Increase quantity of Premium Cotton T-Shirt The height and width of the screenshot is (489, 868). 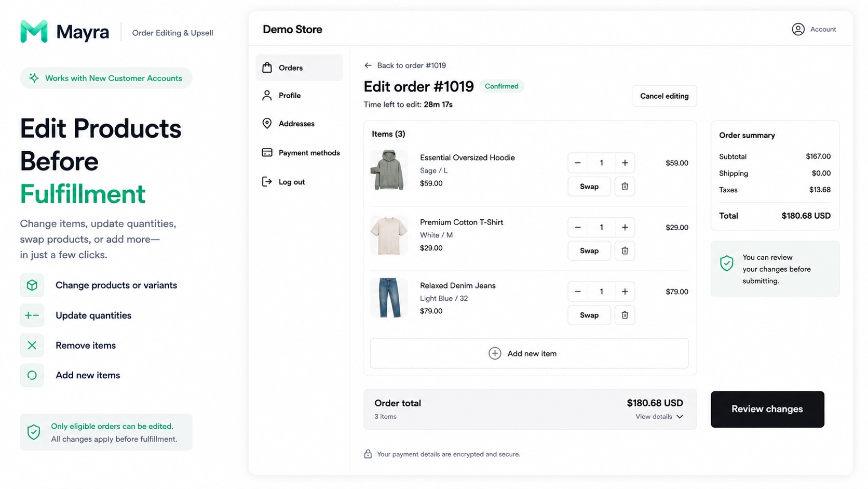coord(625,228)
